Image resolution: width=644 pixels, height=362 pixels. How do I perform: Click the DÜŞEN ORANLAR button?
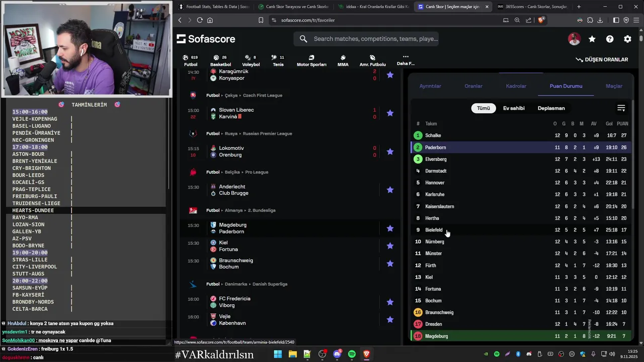(602, 59)
